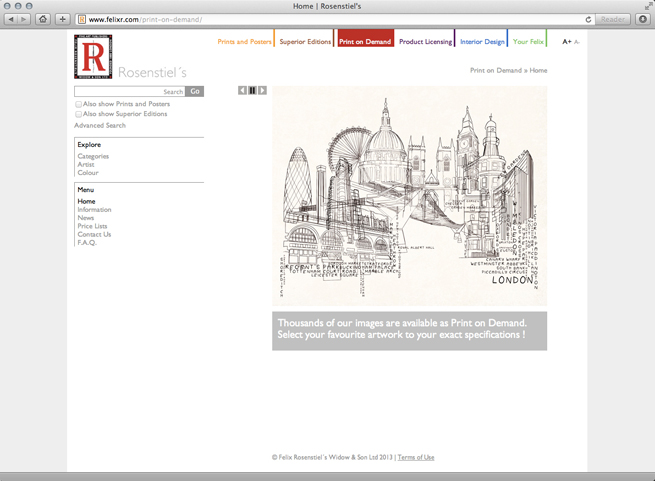Reload the page with refresh icon
Screen dimensions: 655x481
pyautogui.click(x=588, y=19)
